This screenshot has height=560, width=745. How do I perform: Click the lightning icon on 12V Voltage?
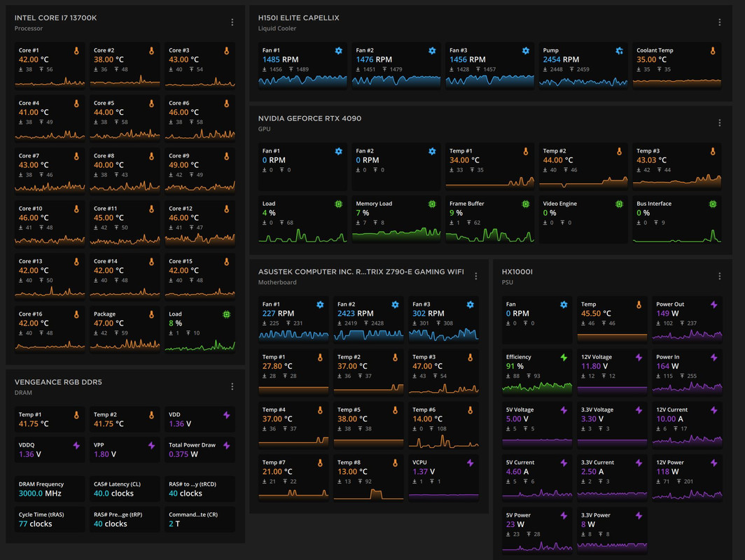point(639,358)
